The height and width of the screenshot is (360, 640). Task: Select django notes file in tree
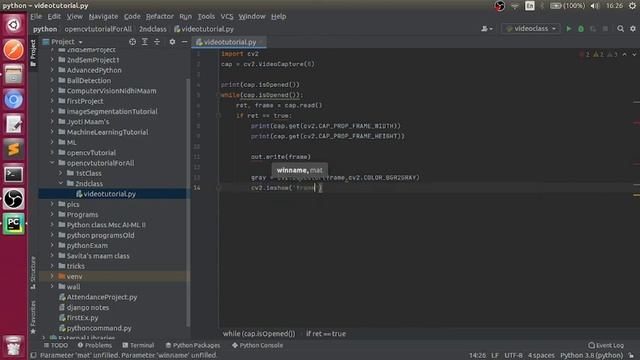[x=87, y=307]
